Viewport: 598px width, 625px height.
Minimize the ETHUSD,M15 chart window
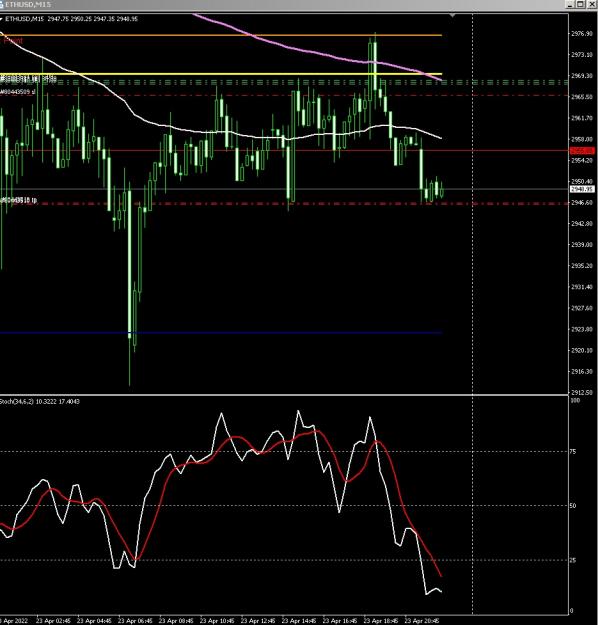tap(570, 4)
